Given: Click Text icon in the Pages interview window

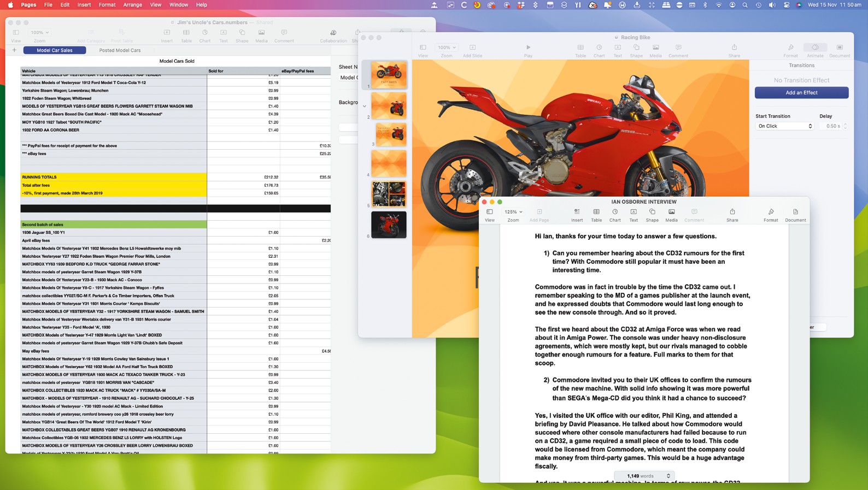Looking at the screenshot, I should pyautogui.click(x=634, y=215).
